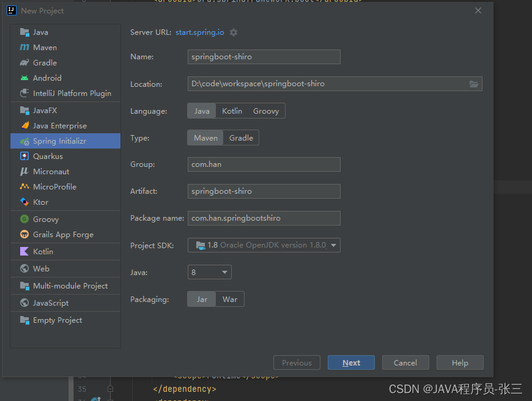Image resolution: width=532 pixels, height=401 pixels.
Task: Select Kotlin project type
Action: [x=65, y=252]
